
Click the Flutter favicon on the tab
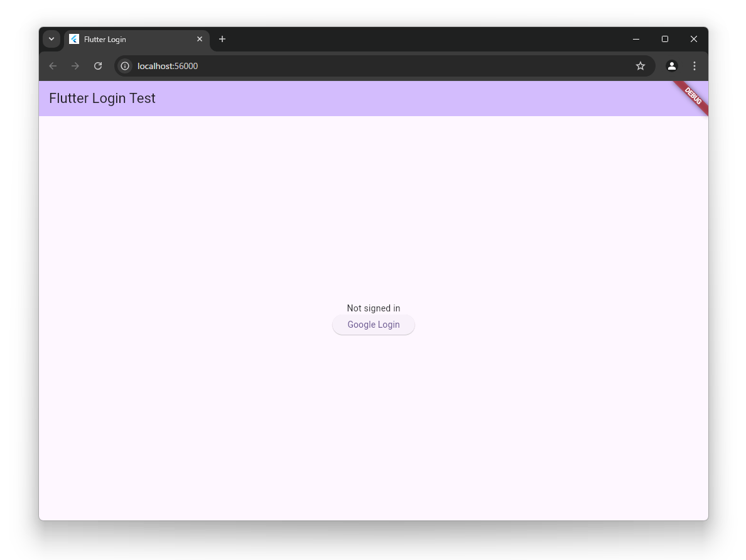pyautogui.click(x=74, y=39)
